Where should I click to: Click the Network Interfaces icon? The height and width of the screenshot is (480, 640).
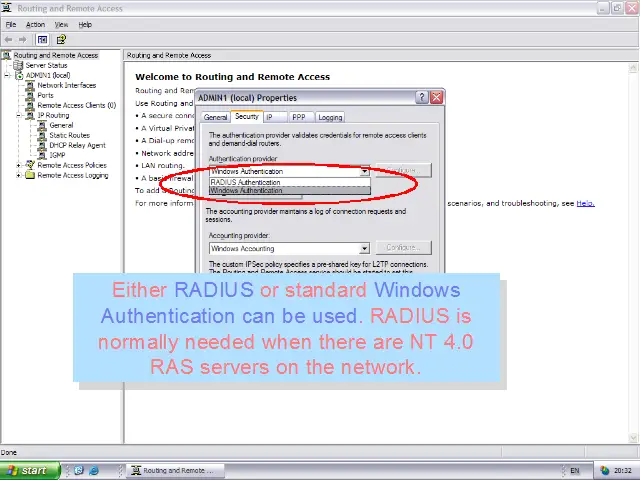(x=30, y=85)
